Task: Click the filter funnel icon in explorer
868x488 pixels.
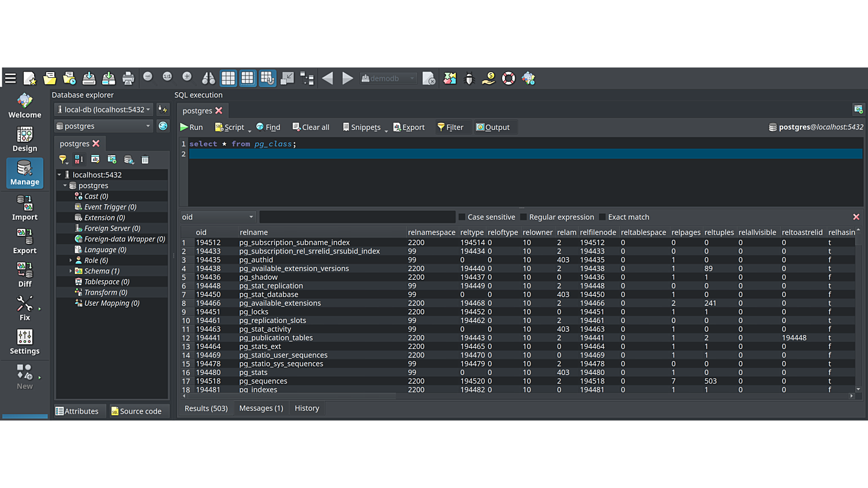Action: click(63, 160)
